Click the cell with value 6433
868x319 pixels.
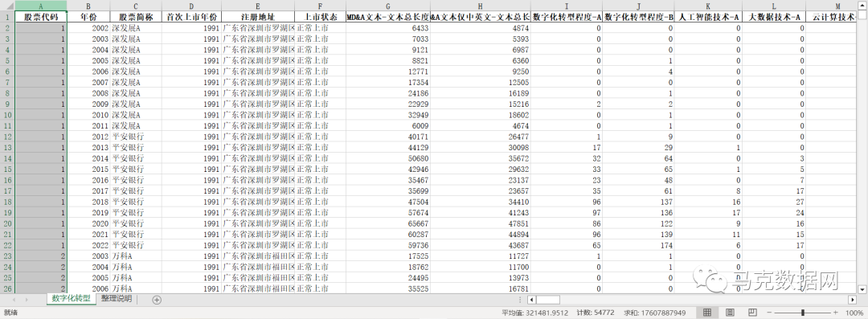click(388, 27)
